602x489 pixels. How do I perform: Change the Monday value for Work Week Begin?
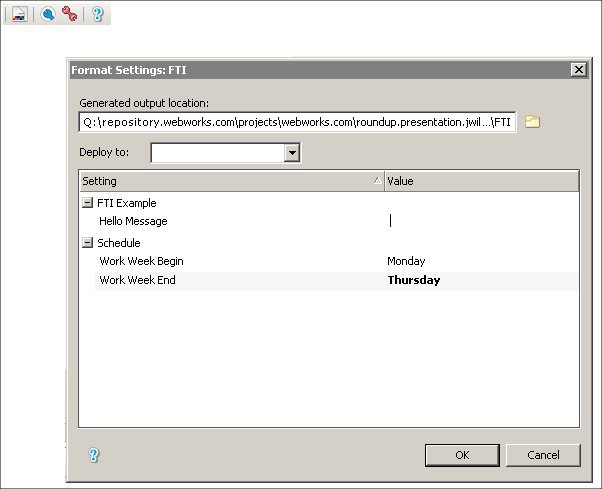(x=480, y=261)
